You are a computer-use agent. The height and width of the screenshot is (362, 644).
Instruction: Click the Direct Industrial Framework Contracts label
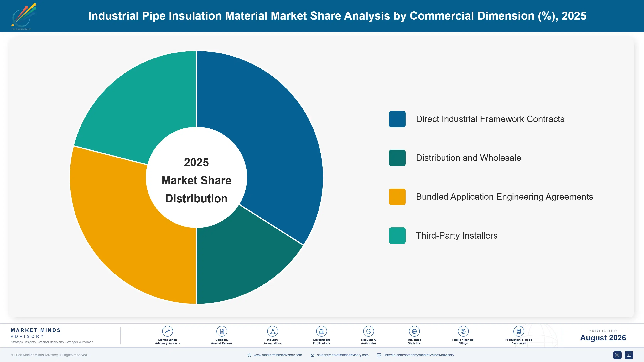point(490,119)
